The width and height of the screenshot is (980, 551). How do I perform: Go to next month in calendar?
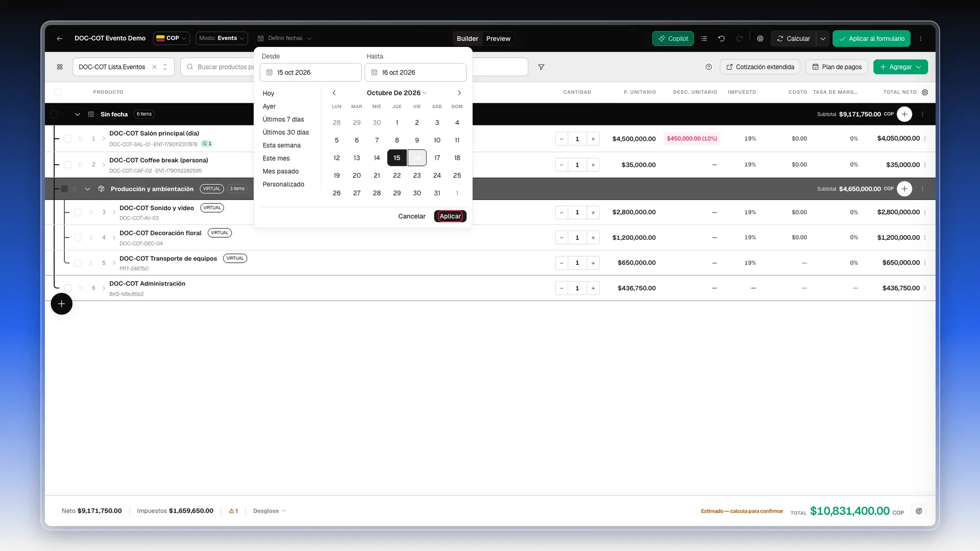click(x=459, y=93)
